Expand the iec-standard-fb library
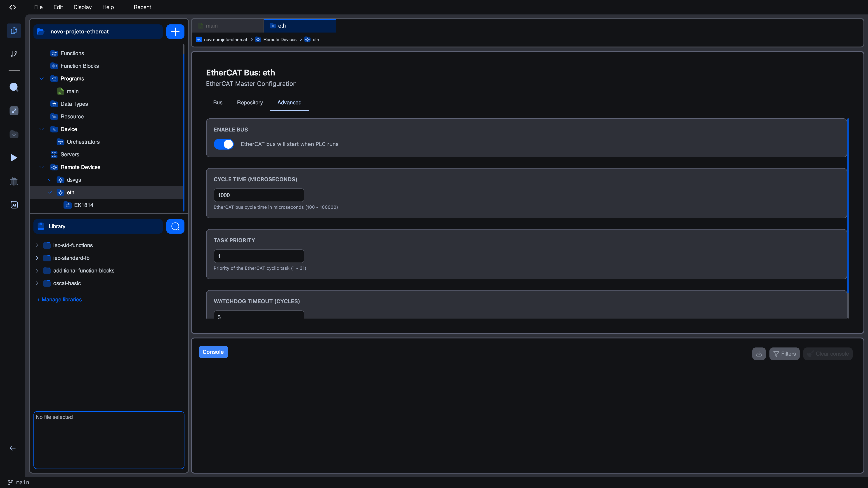 [x=37, y=258]
